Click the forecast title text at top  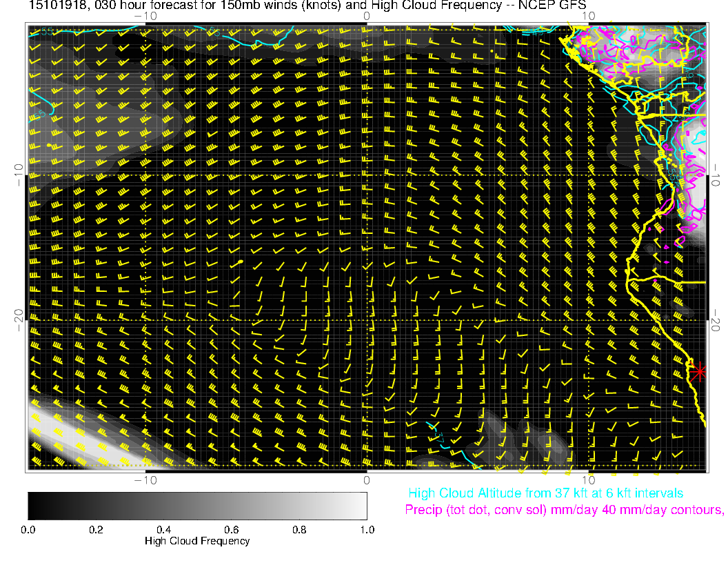pyautogui.click(x=307, y=5)
